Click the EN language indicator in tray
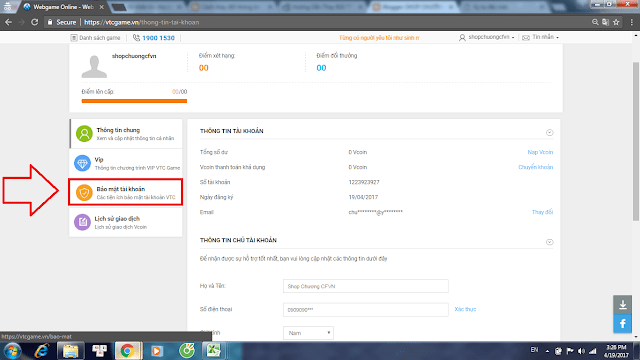 [534, 350]
